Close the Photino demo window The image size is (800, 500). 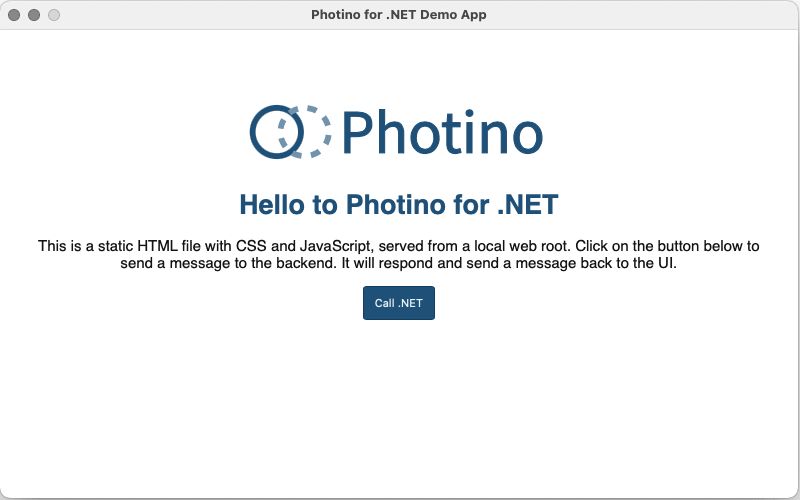click(x=14, y=15)
